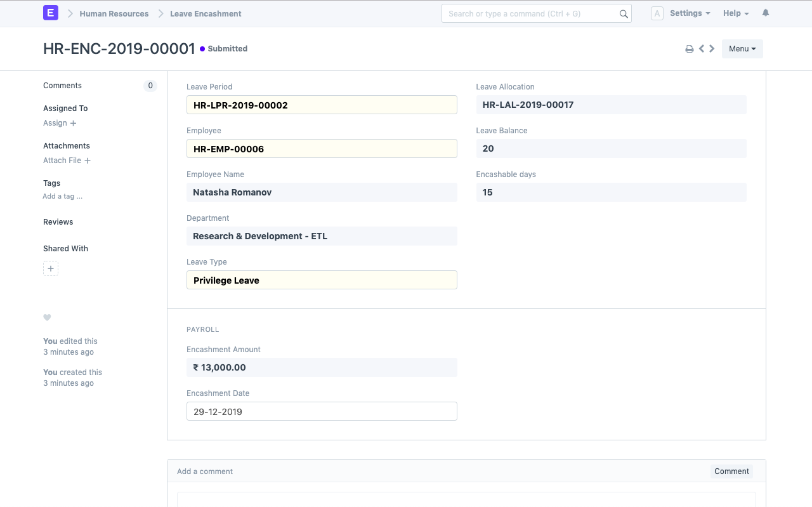Click Attach File link
Viewport: 812px width, 507px height.
tap(62, 161)
